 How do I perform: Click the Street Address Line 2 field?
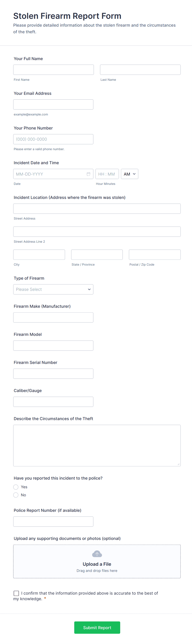tap(97, 232)
